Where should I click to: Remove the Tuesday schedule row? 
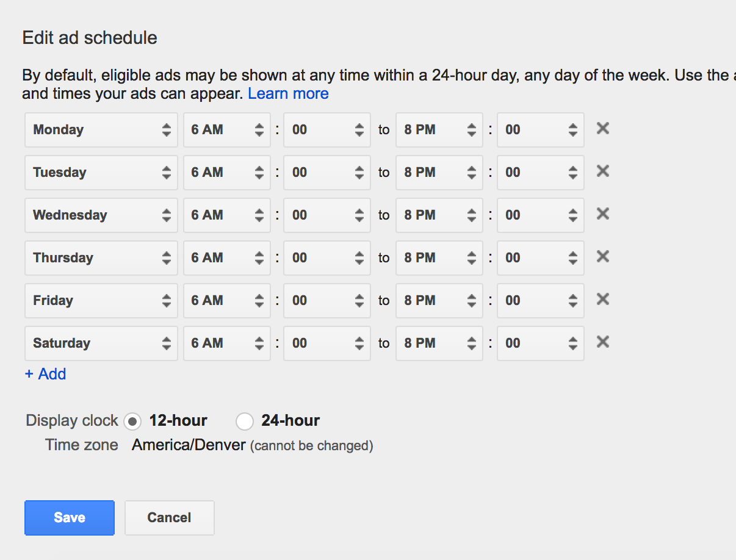click(602, 171)
